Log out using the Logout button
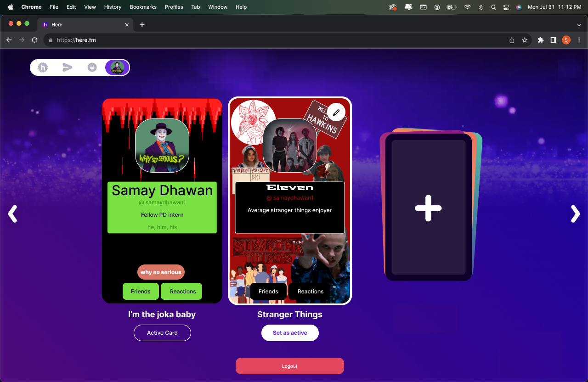 click(x=290, y=366)
